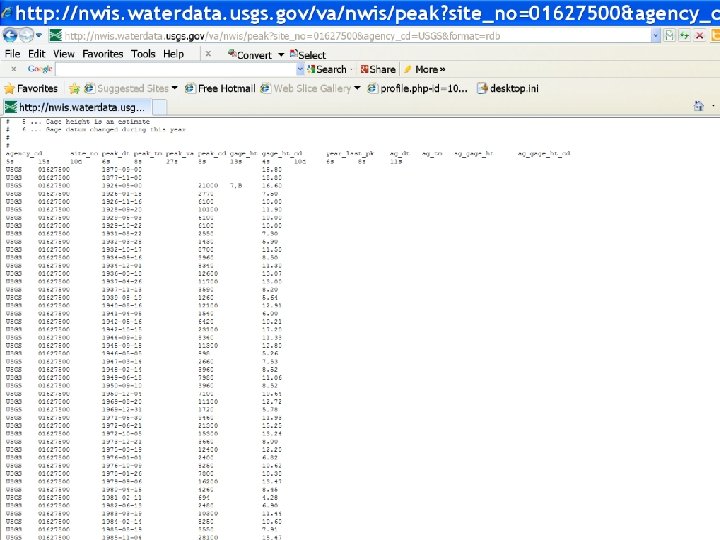Open the recent pages dropdown arrow
The image size is (720, 540).
click(39, 35)
